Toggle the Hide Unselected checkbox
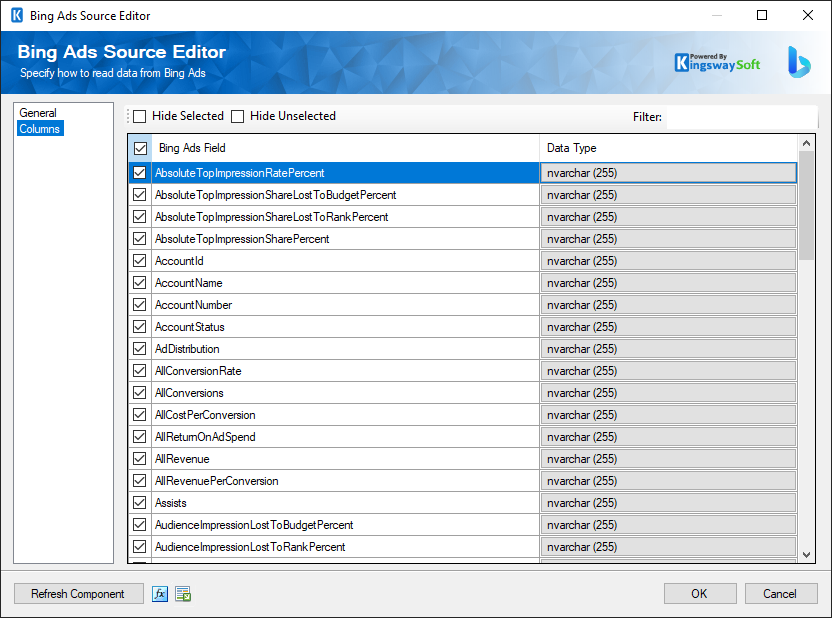This screenshot has width=832, height=618. coord(238,116)
